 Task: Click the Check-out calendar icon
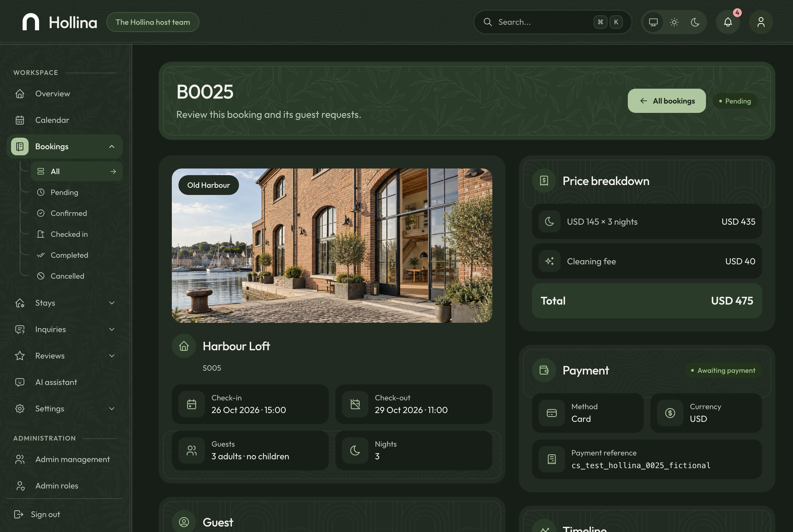click(355, 405)
